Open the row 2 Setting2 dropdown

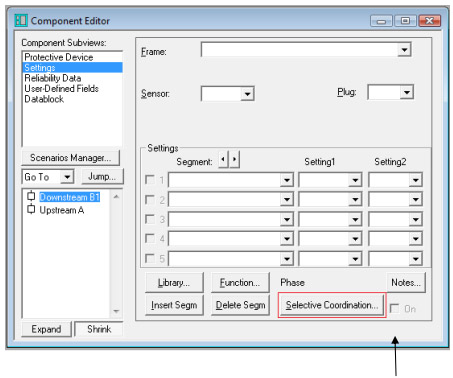coord(416,200)
